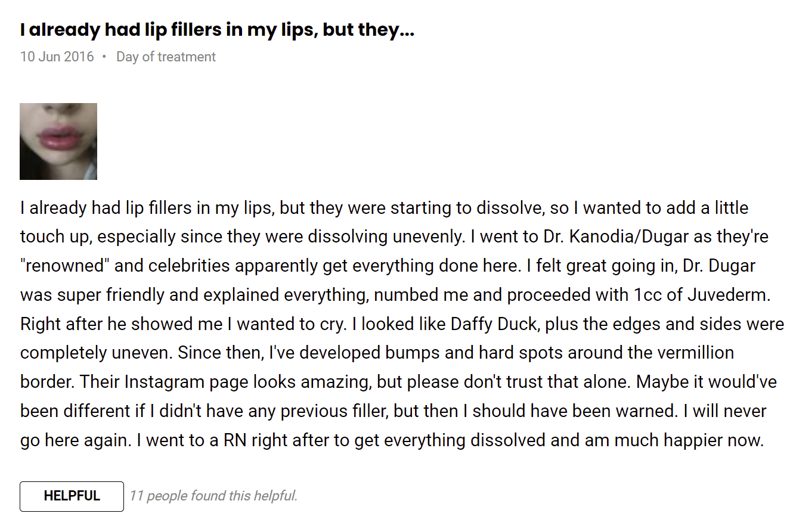The width and height of the screenshot is (787, 532).
Task: Open the bold review title heading
Action: point(217,30)
